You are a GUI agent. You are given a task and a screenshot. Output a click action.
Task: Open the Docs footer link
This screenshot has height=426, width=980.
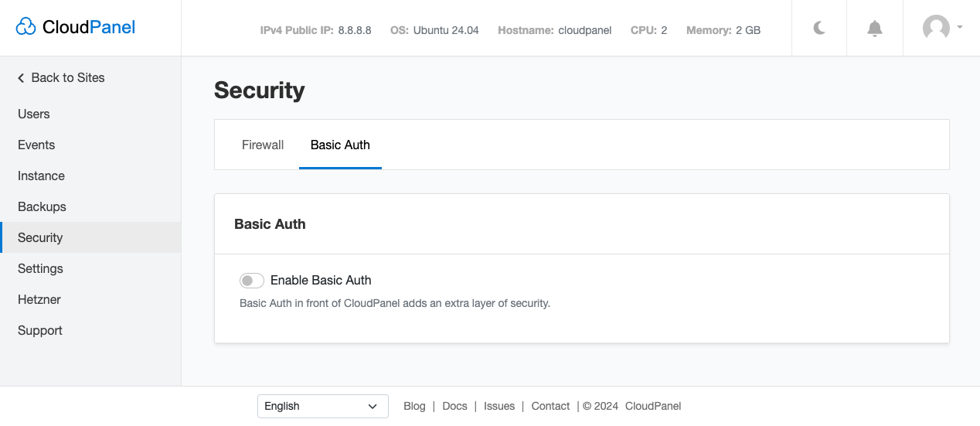[x=454, y=406]
